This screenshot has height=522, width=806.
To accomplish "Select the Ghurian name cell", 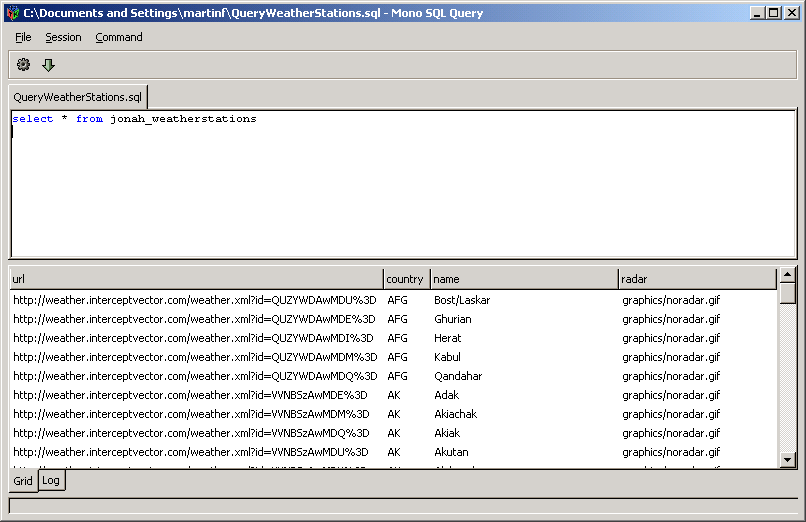I will [453, 319].
